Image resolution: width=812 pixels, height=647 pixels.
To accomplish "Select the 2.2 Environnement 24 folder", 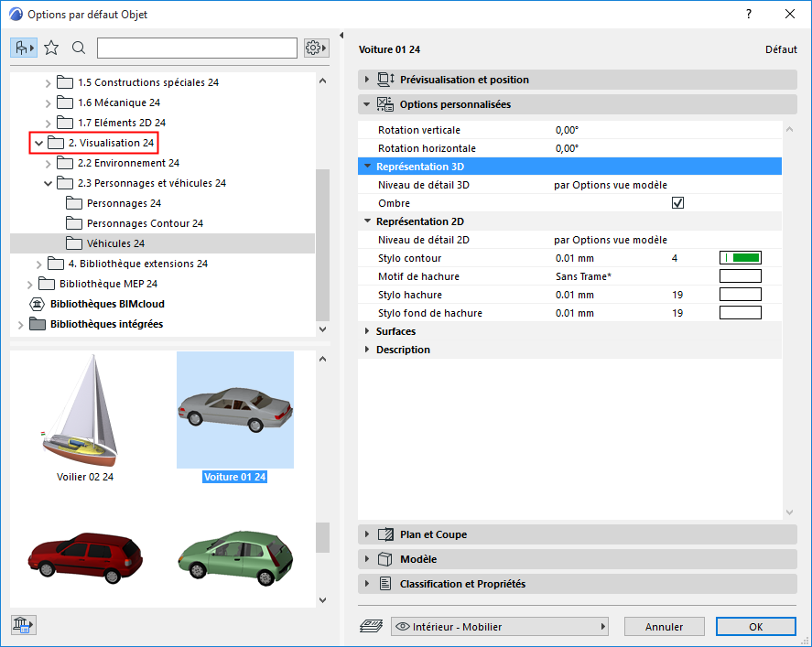I will (127, 163).
